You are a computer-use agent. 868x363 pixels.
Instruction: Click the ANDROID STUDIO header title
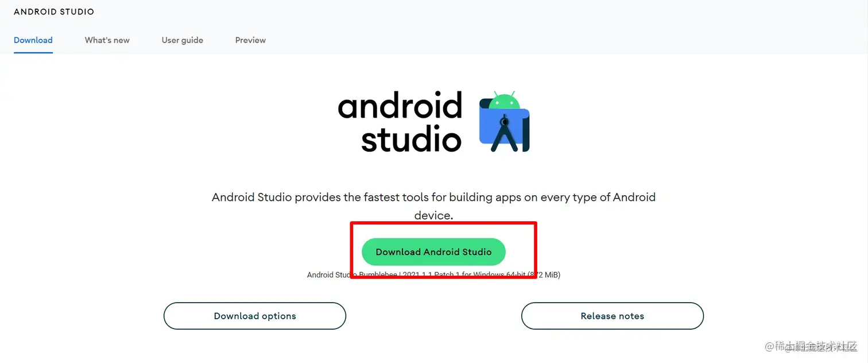[x=54, y=11]
